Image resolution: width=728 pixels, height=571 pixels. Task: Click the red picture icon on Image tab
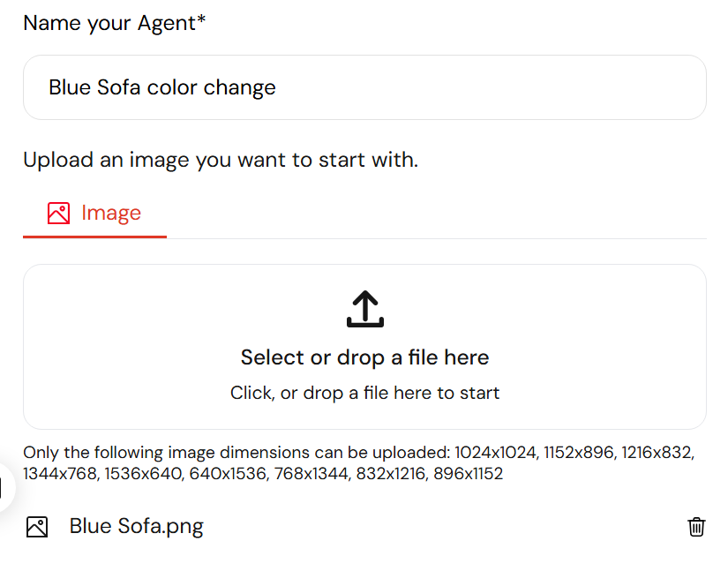(58, 213)
